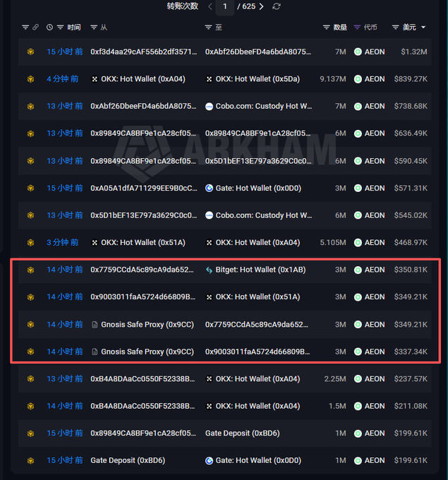This screenshot has height=480, width=448.
Task: Open recipient 0xAbf26DbeeFD4a6bdA8075... on the $1.32M row
Action: point(258,52)
